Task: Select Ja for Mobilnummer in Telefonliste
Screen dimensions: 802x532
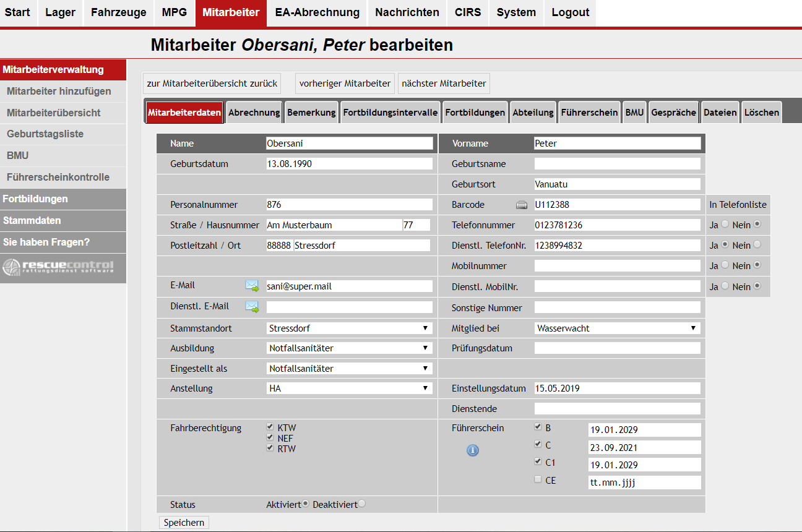Action: pos(725,265)
